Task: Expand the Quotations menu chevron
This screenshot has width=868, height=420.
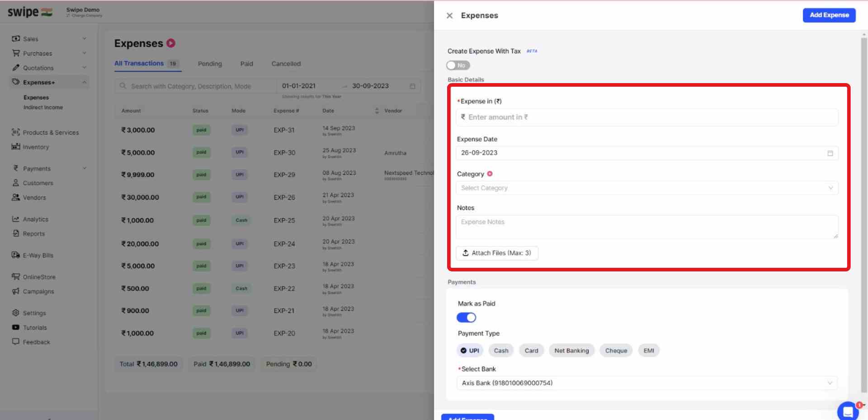Action: click(x=84, y=67)
